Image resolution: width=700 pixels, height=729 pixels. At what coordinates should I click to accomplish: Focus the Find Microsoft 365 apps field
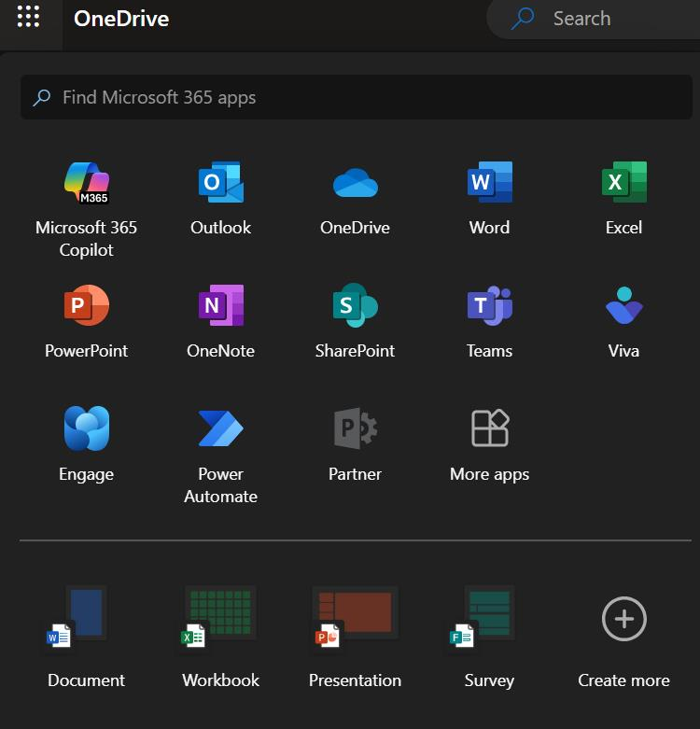tap(357, 97)
